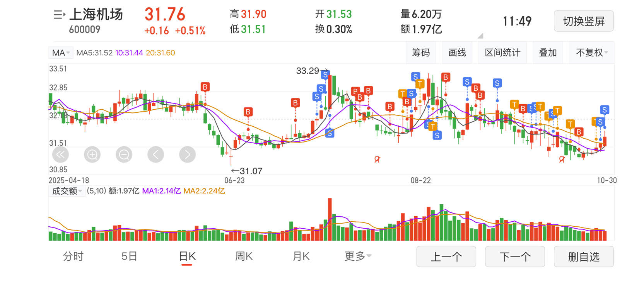Open the stock list menu icon

(59, 15)
